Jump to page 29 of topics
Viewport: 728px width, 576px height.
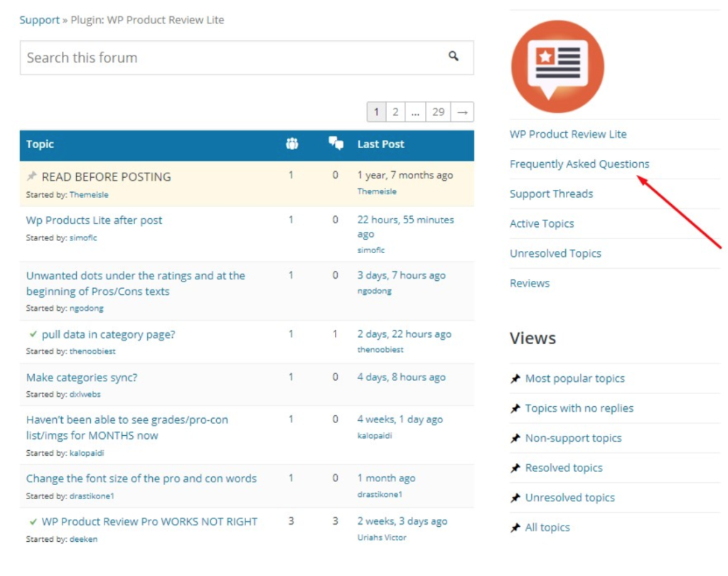[x=438, y=112]
